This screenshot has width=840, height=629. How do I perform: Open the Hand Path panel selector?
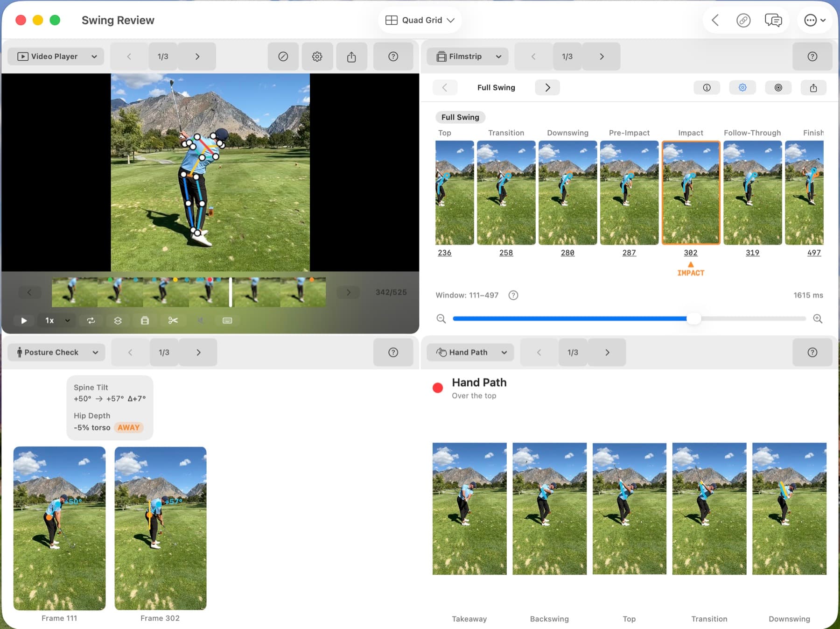[x=470, y=352]
